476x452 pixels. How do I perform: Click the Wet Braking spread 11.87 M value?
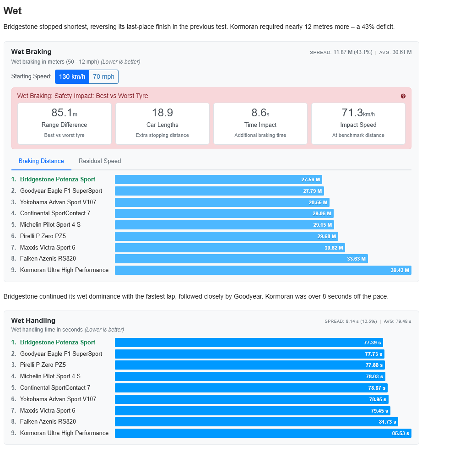(x=353, y=52)
